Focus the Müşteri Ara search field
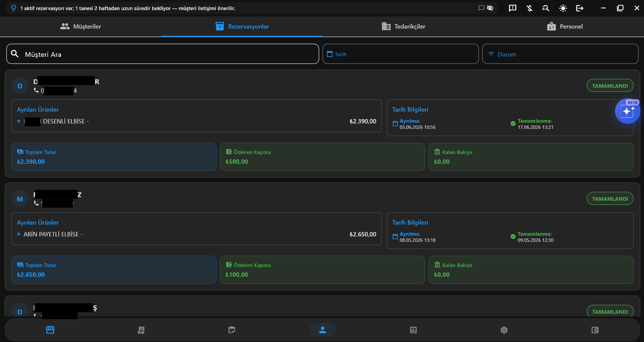Image resolution: width=644 pixels, height=342 pixels. (x=163, y=54)
